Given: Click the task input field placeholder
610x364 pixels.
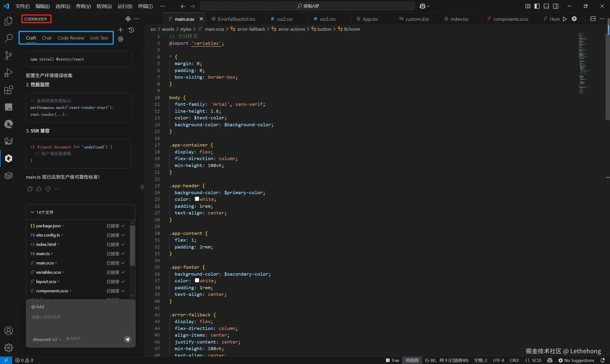Looking at the screenshot, I should coord(46,317).
